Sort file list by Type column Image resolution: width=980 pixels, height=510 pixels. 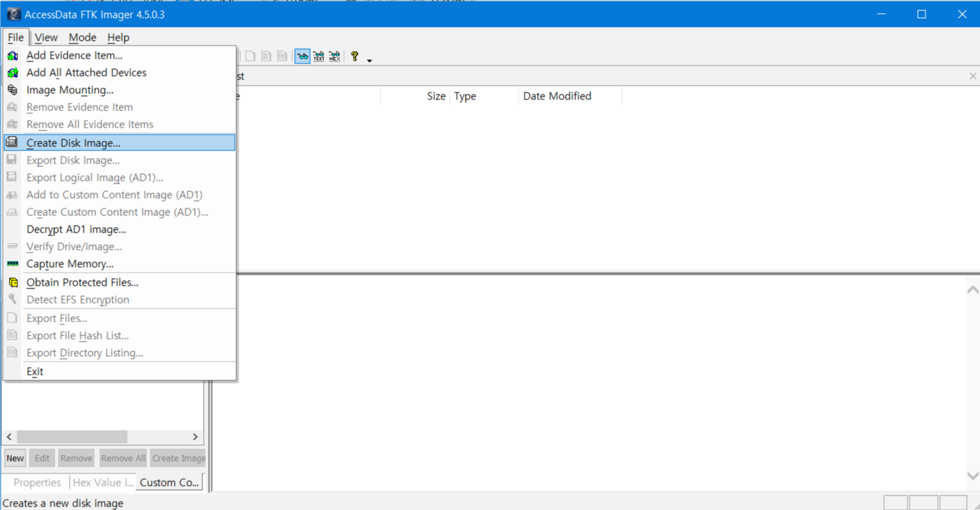[x=484, y=96]
